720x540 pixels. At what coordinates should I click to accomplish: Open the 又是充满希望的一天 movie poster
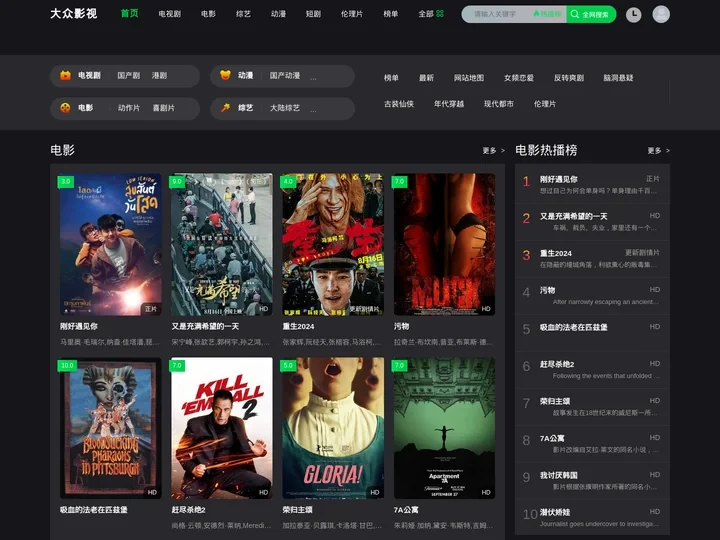[x=222, y=244]
